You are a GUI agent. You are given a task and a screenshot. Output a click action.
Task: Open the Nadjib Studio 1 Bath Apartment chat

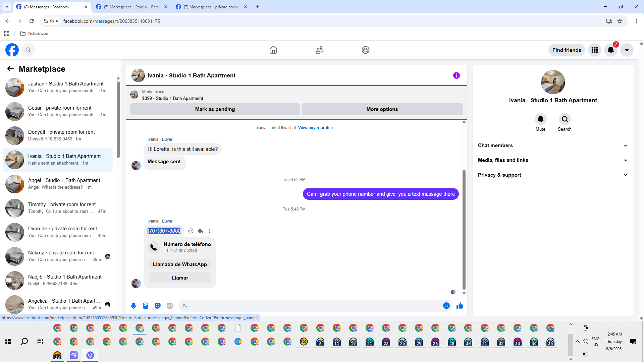58,280
